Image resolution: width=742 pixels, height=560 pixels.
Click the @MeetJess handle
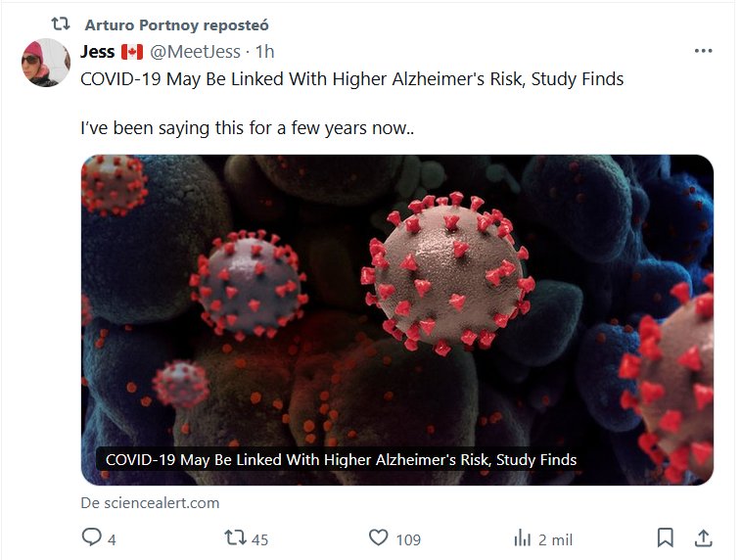(x=195, y=51)
